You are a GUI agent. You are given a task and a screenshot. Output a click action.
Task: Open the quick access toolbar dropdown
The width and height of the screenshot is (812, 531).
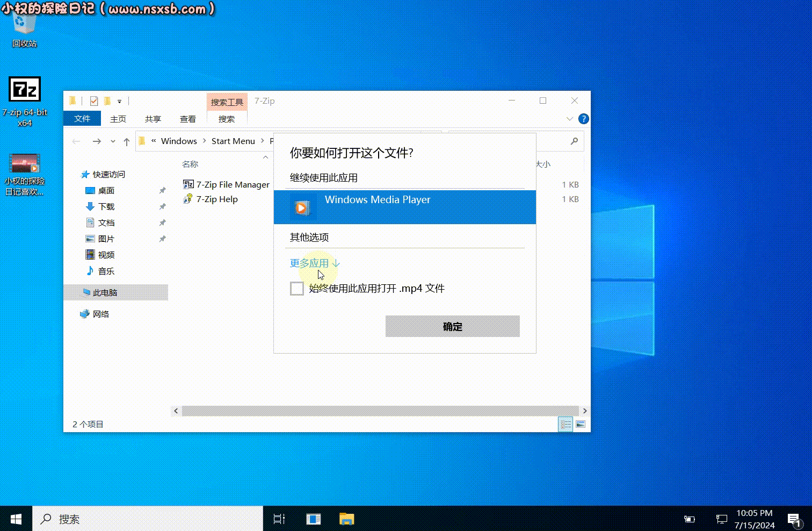119,101
